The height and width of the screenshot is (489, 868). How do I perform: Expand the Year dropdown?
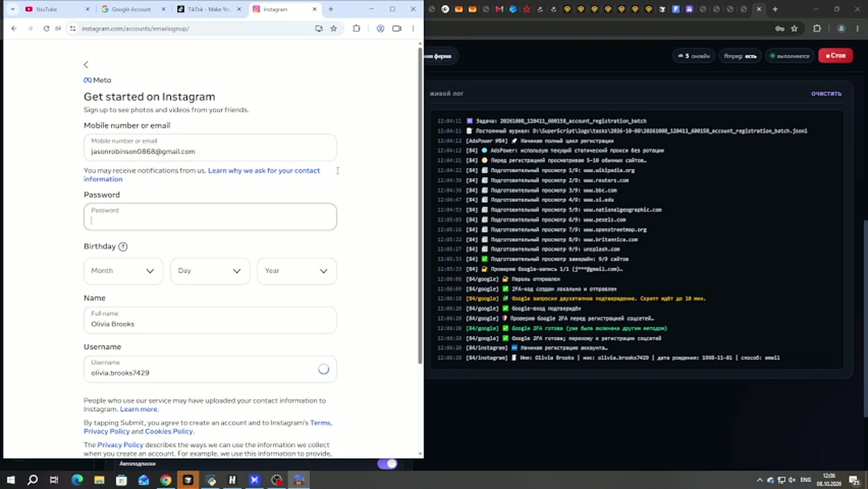(297, 271)
